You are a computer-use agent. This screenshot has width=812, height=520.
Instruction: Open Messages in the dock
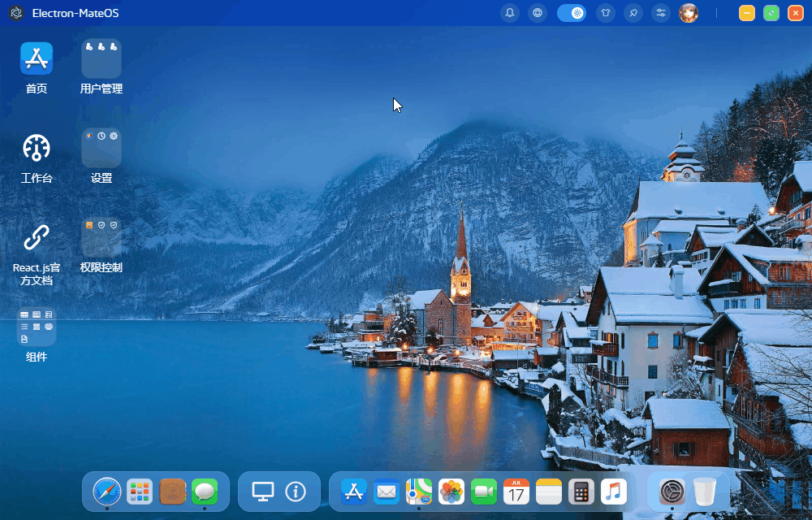pos(205,492)
